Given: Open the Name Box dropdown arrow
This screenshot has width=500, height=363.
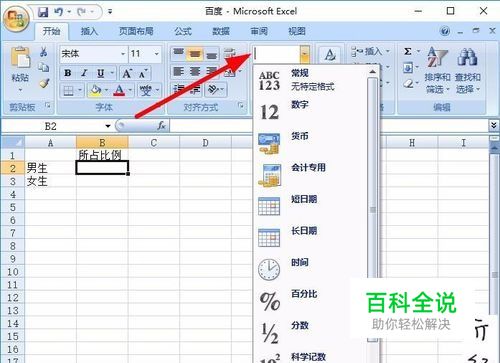Looking at the screenshot, I should pos(108,126).
